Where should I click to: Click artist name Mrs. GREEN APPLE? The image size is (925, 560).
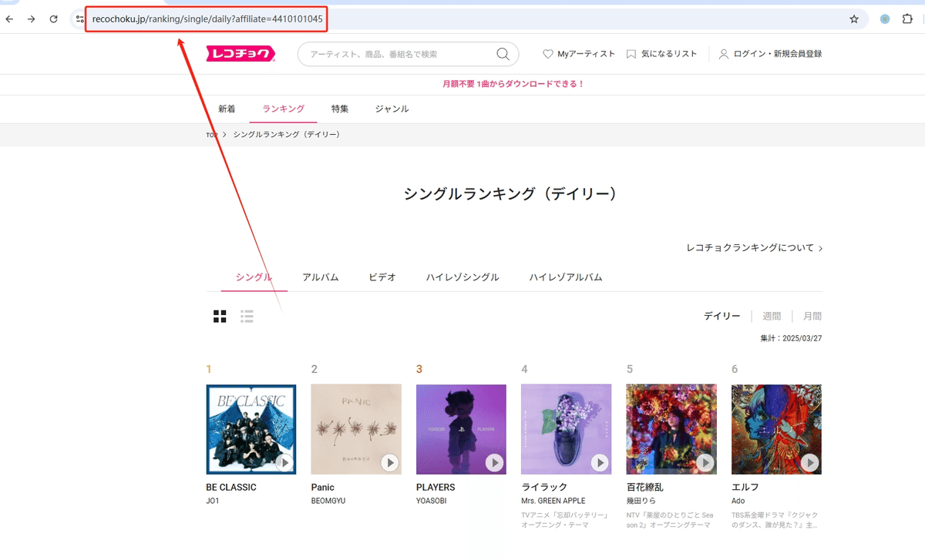coord(553,501)
